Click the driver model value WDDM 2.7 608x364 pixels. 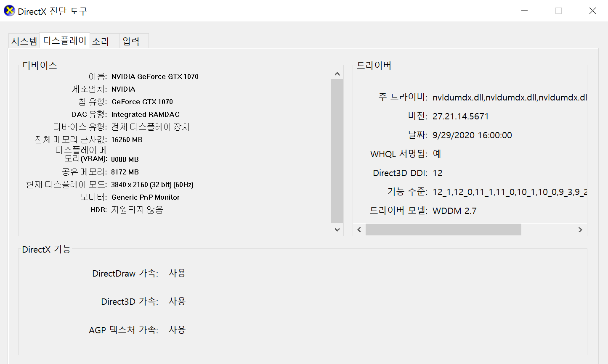[454, 211]
